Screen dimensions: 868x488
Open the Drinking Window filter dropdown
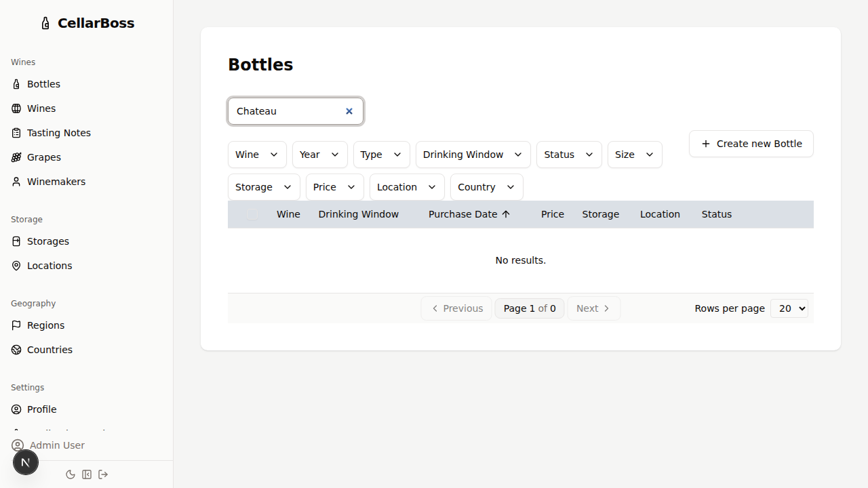click(x=472, y=155)
